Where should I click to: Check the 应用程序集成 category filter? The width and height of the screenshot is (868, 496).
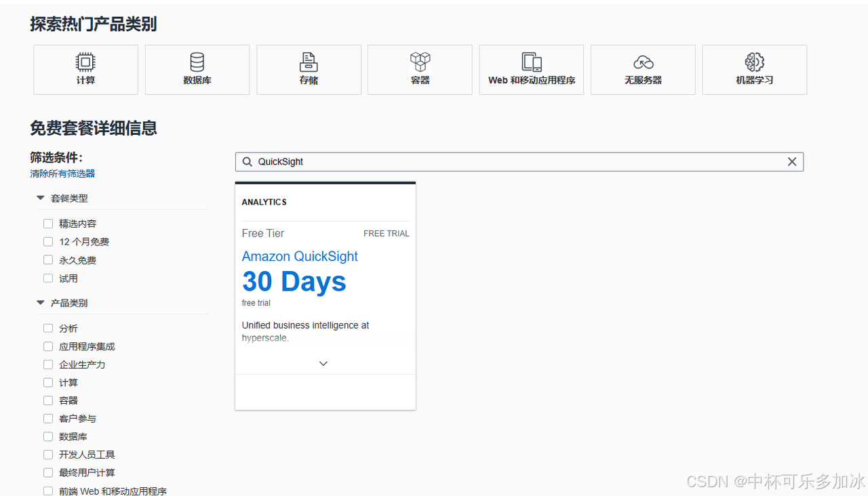(x=48, y=346)
